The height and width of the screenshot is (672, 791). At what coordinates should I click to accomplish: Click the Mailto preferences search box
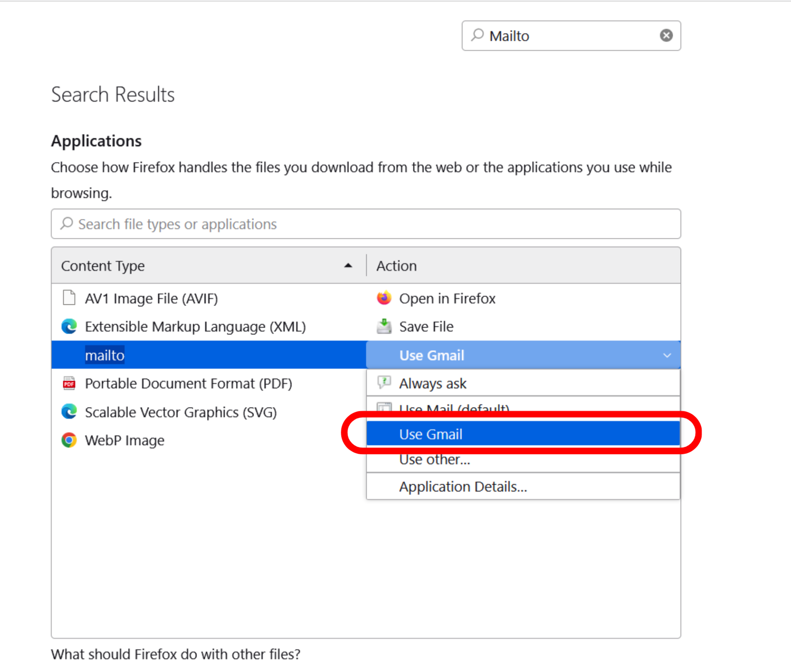coord(569,36)
